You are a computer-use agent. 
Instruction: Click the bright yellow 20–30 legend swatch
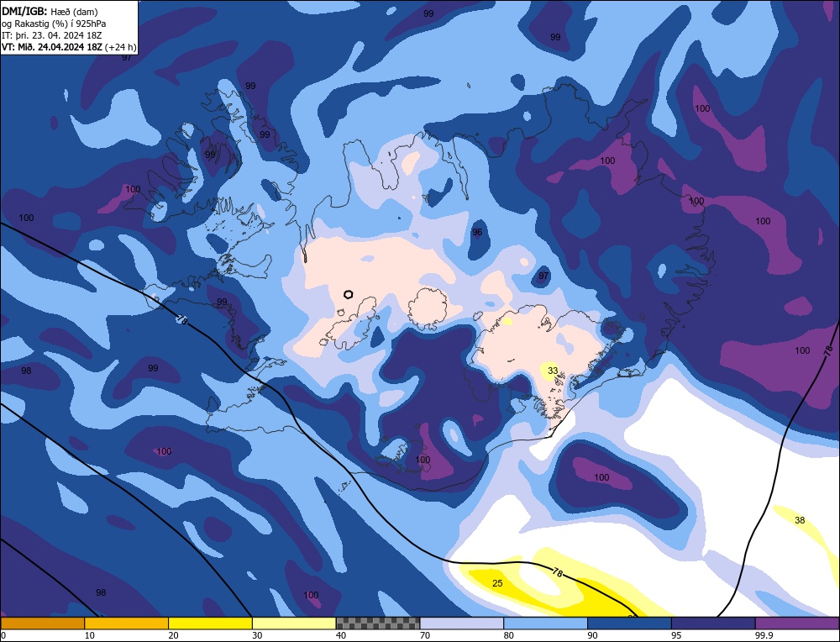(x=211, y=624)
